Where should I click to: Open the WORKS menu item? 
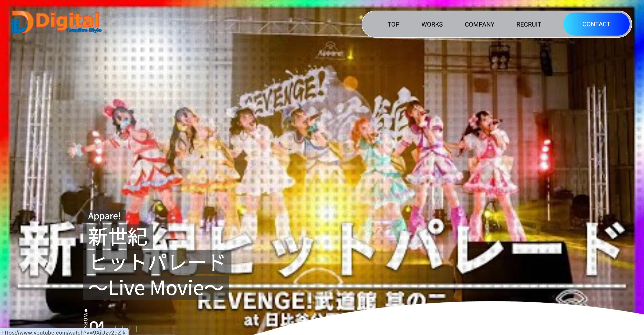click(432, 24)
